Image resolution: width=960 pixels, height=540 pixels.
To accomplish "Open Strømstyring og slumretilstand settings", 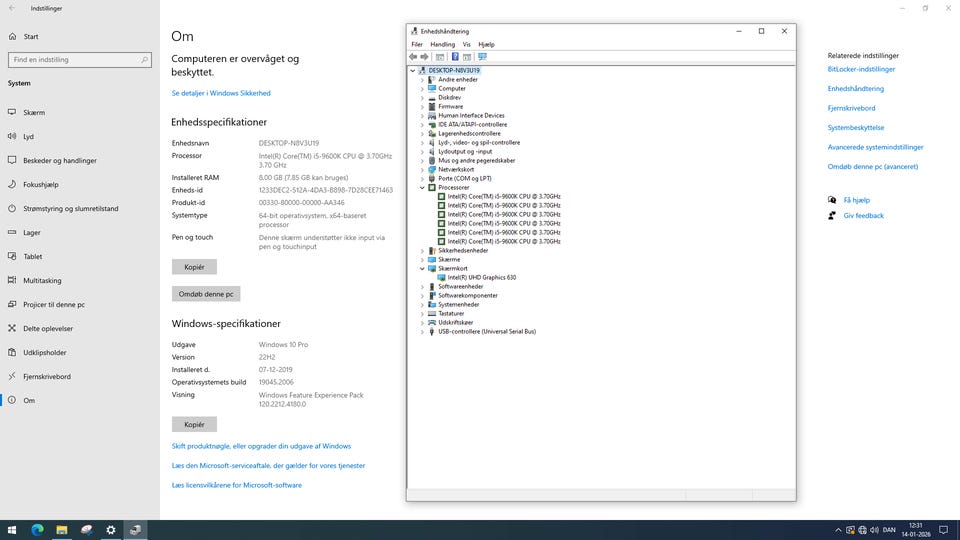I will coord(70,209).
